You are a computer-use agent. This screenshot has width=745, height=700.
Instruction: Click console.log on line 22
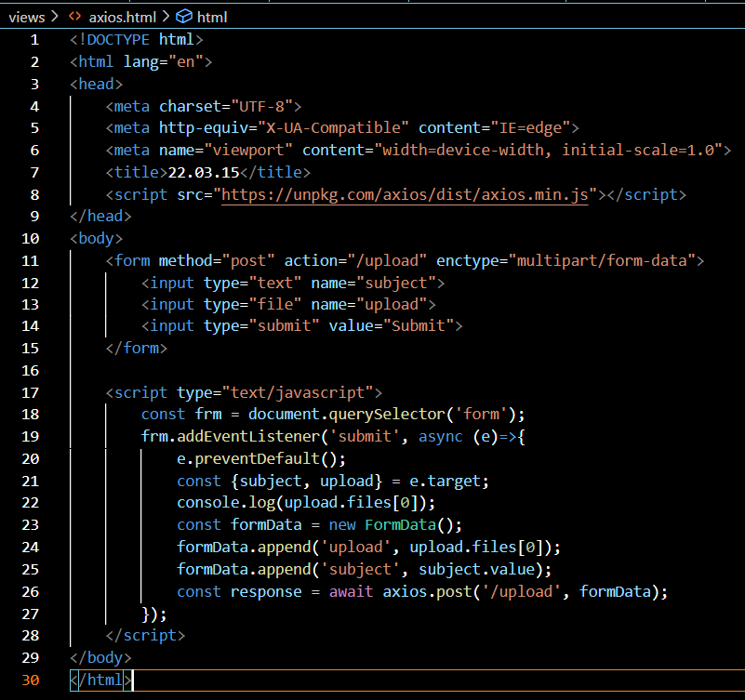226,502
